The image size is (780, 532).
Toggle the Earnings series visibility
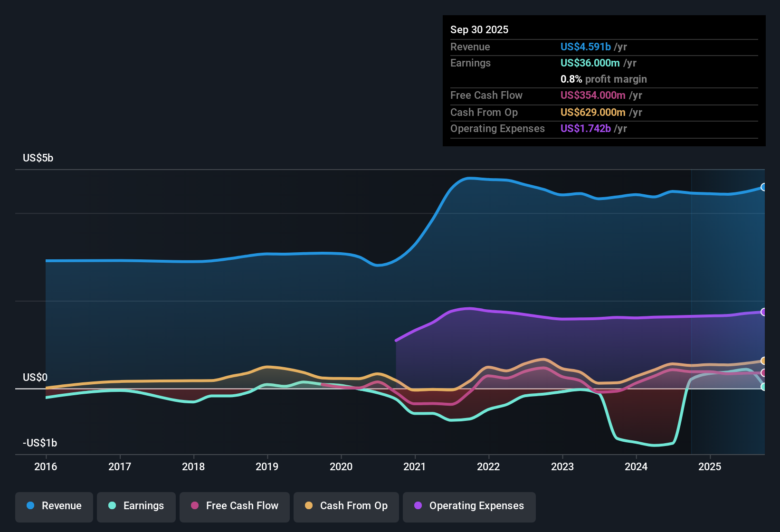pyautogui.click(x=136, y=506)
